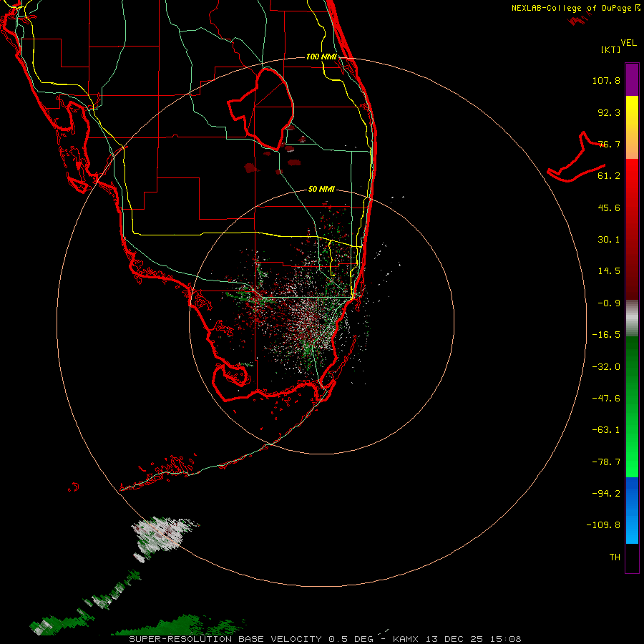
Task: Pick the gray near-zero segment of the color bar
Action: 632,318
